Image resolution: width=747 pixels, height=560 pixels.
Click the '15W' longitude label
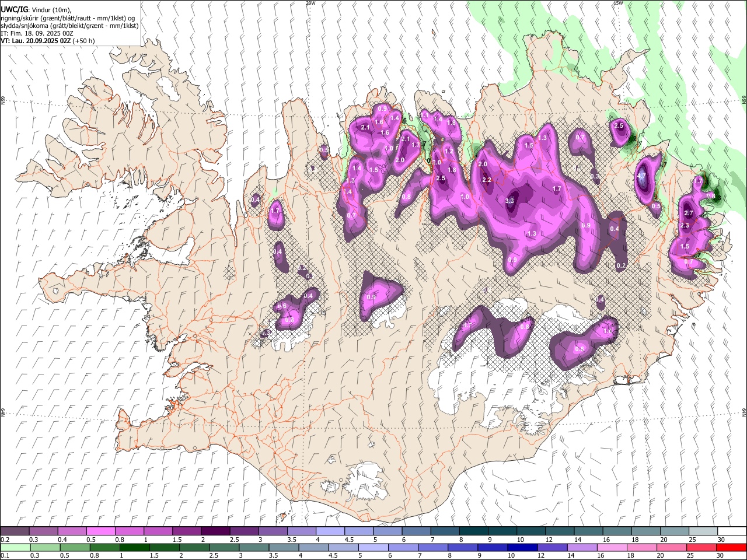pyautogui.click(x=618, y=3)
